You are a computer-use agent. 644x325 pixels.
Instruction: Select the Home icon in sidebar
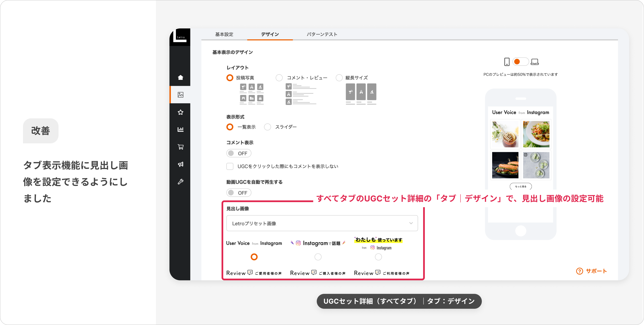[180, 77]
